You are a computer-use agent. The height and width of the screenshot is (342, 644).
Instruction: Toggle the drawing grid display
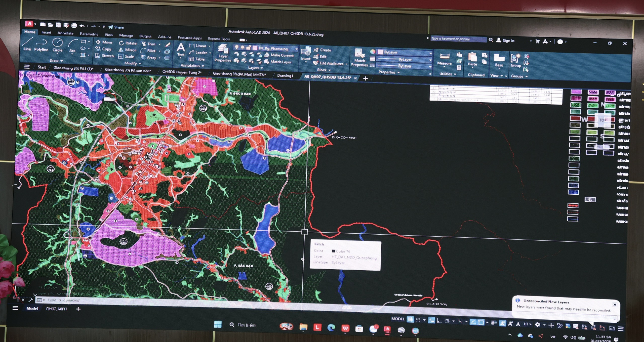tap(410, 320)
